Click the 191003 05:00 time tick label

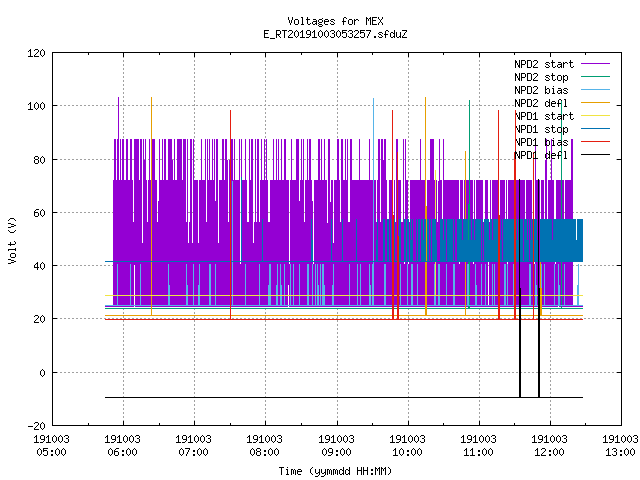click(51, 446)
